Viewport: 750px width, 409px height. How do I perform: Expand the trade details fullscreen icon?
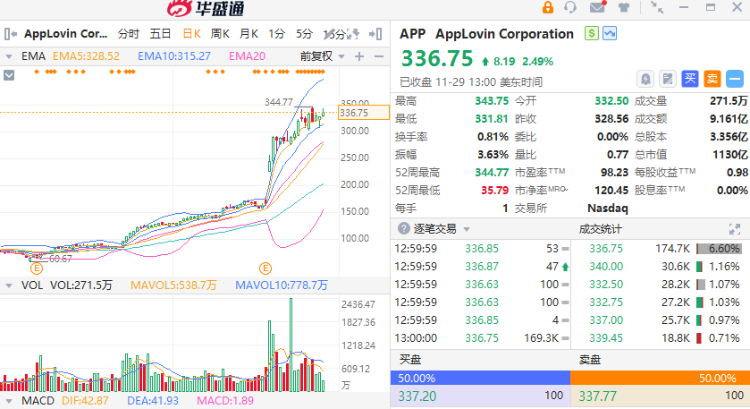click(x=734, y=229)
